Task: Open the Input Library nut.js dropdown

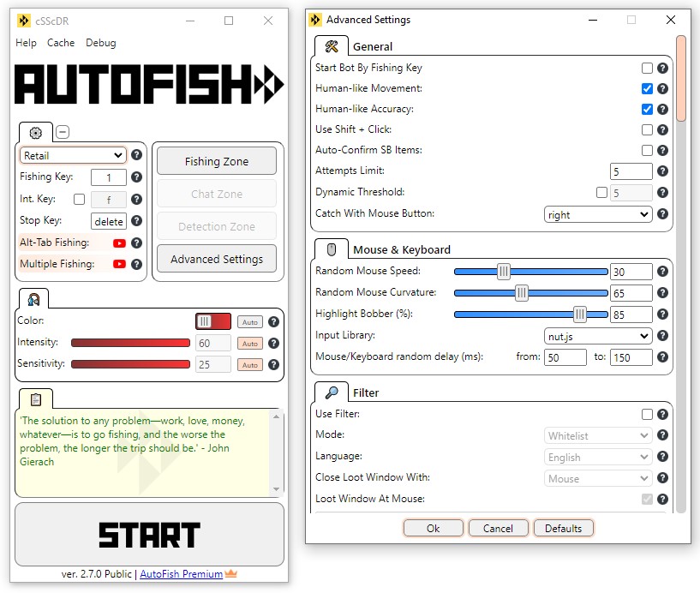Action: 598,336
